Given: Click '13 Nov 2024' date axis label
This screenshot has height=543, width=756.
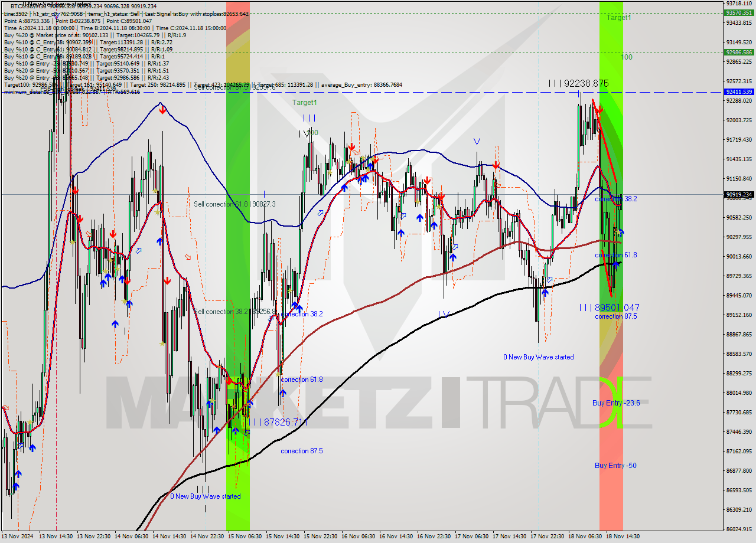Looking at the screenshot, I should pyautogui.click(x=17, y=536).
